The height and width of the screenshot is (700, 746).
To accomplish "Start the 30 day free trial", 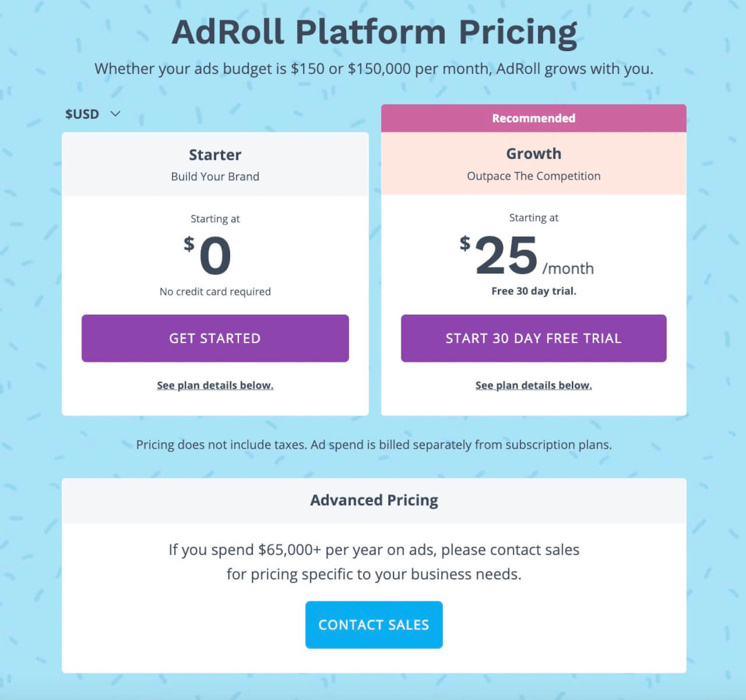I will tap(533, 338).
